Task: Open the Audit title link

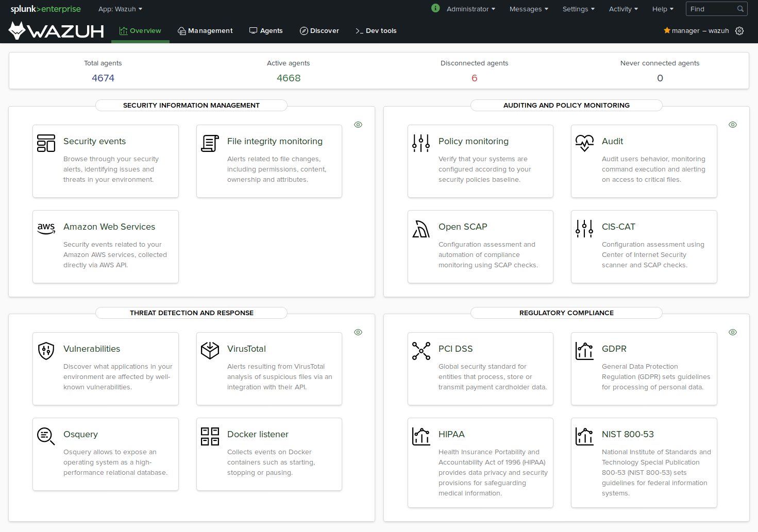Action: [x=612, y=141]
